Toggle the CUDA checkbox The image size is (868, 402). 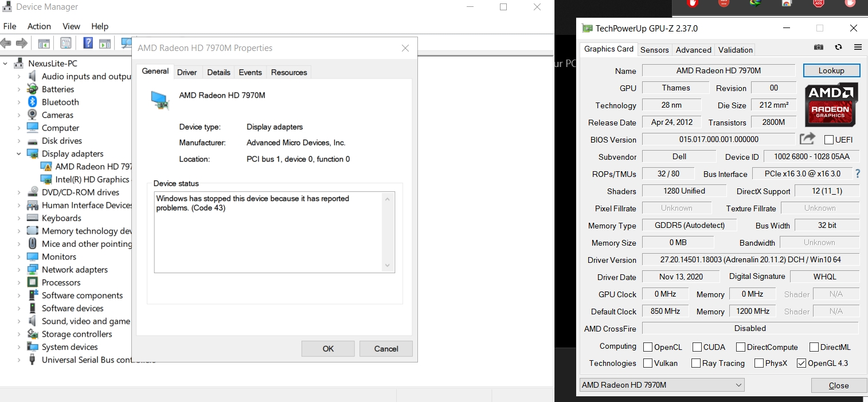(x=697, y=347)
